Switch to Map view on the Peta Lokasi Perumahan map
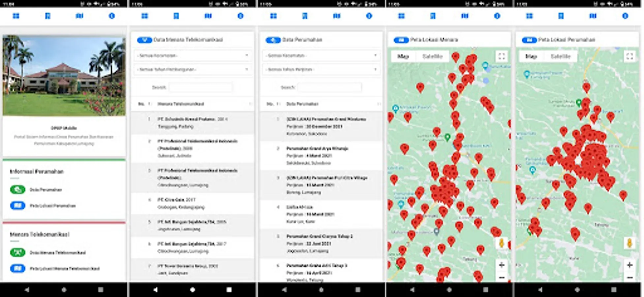The width and height of the screenshot is (644, 297). point(531,56)
